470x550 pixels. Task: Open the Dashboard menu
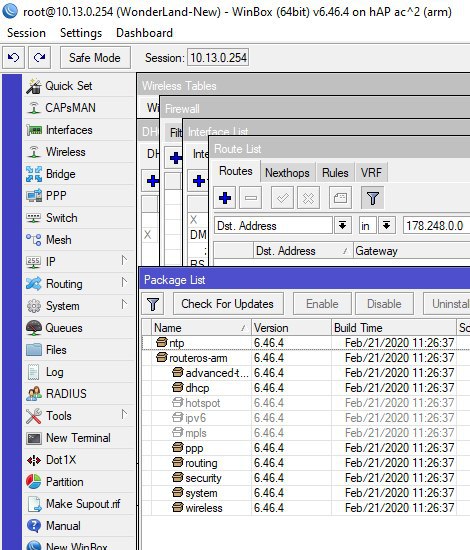coord(144,33)
